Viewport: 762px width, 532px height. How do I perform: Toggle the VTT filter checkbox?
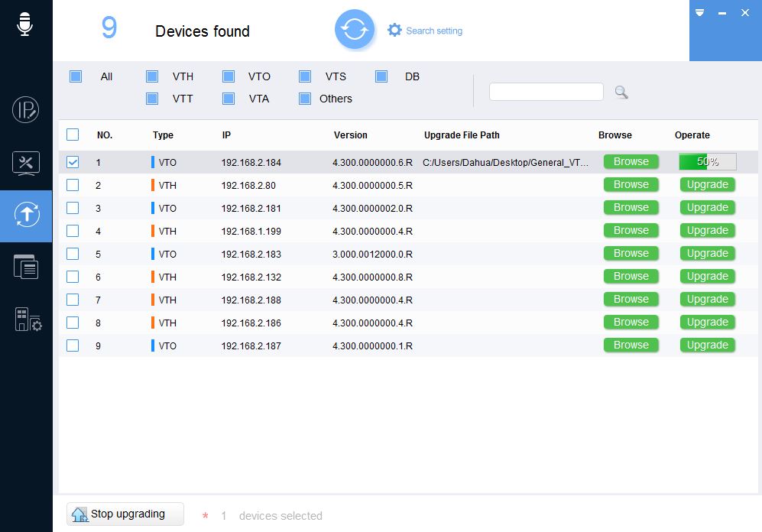tap(152, 99)
